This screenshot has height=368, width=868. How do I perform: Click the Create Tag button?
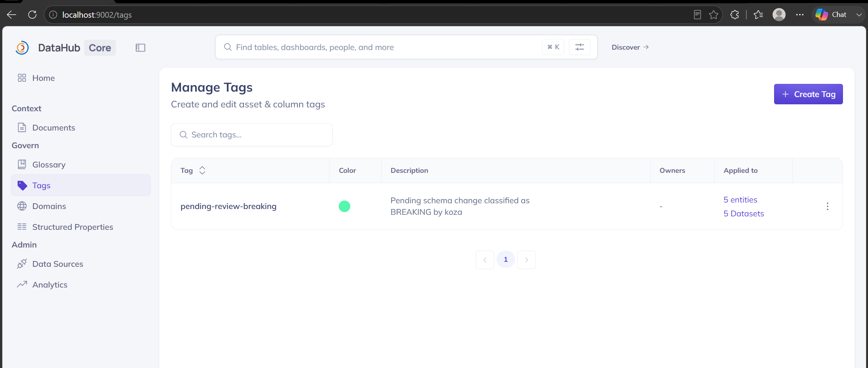808,94
